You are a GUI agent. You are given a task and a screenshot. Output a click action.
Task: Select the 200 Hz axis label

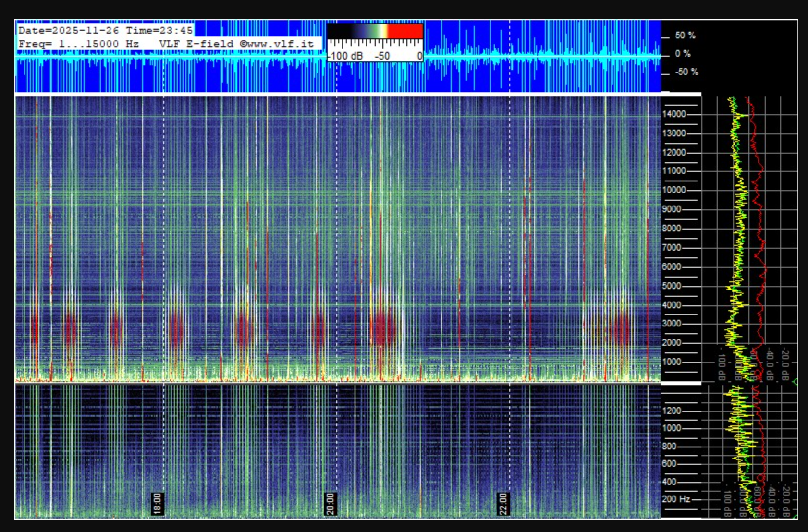[675, 499]
